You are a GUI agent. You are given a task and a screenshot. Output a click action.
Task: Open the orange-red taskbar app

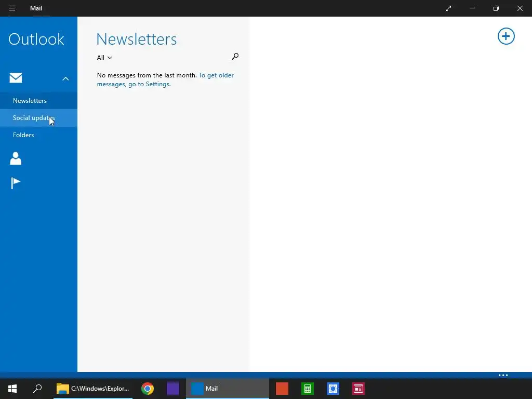click(x=282, y=389)
